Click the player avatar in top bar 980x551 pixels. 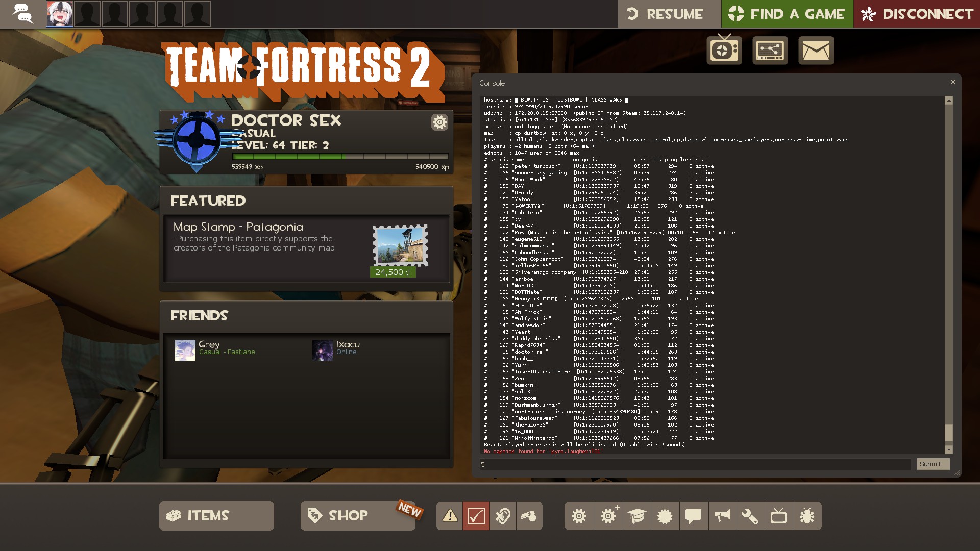60,14
